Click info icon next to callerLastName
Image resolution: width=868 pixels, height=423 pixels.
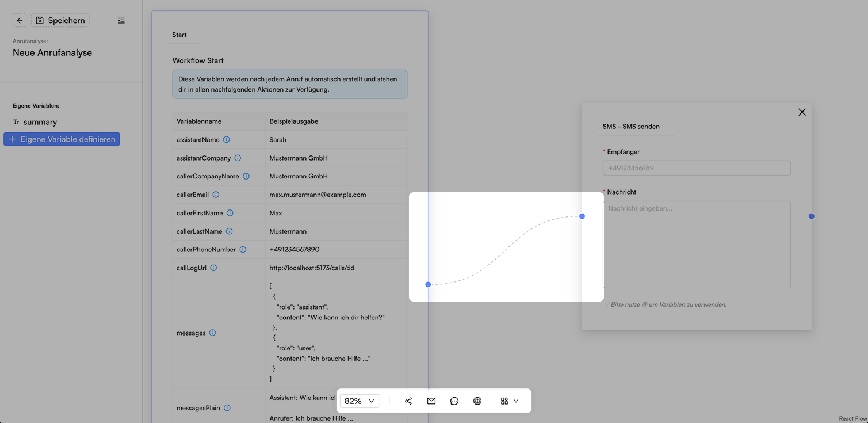[229, 231]
